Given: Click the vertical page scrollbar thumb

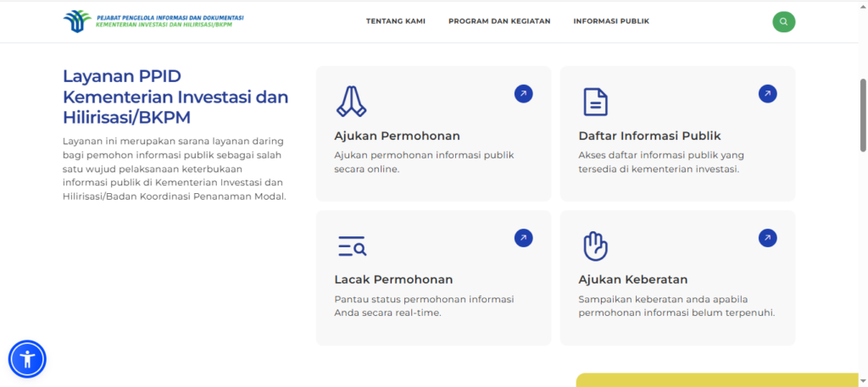Looking at the screenshot, I should click(863, 114).
